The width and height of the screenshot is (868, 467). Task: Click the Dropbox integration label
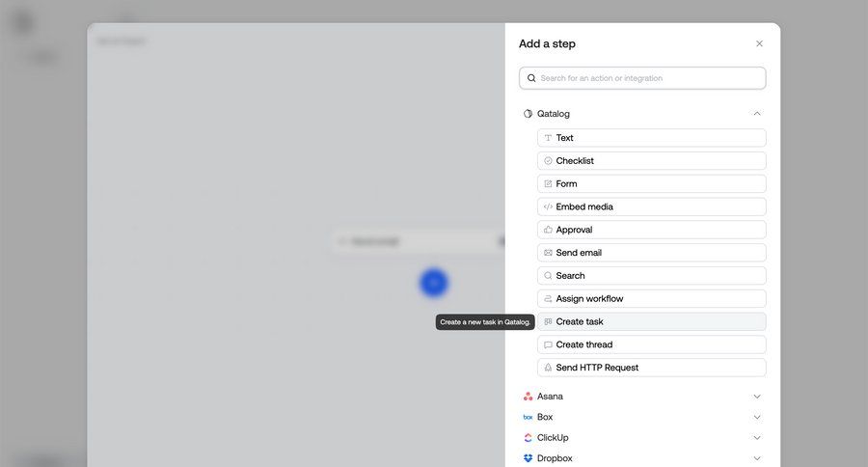(555, 458)
